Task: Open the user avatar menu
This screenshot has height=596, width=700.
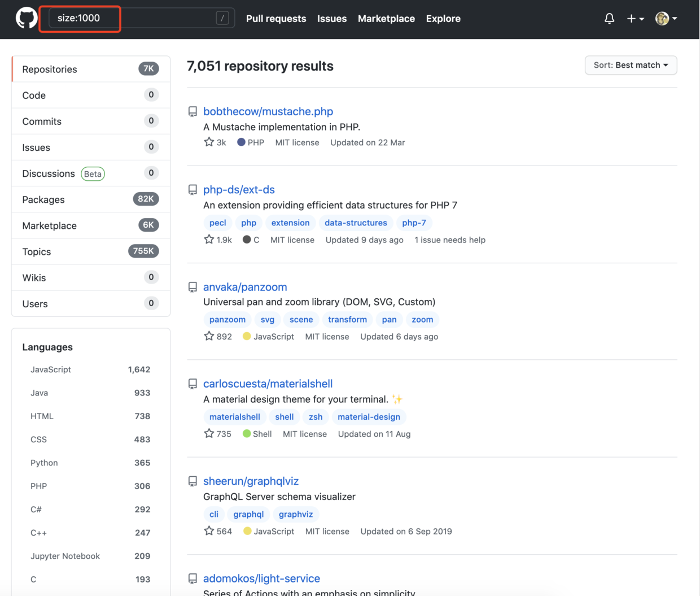Action: [x=666, y=19]
